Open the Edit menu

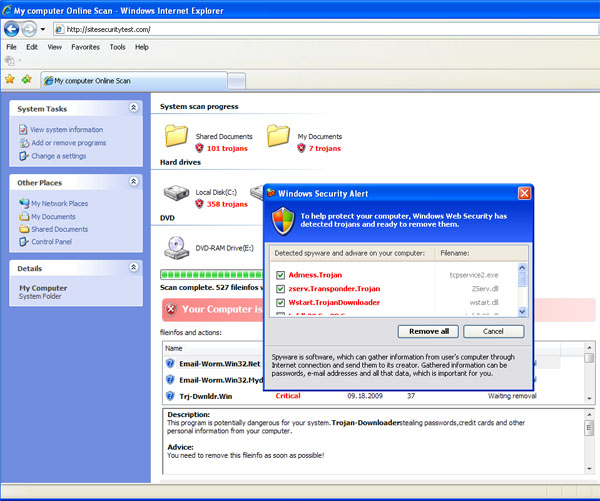(32, 47)
